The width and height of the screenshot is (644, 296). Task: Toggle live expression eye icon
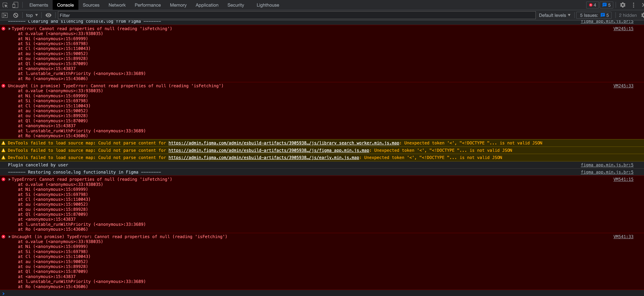tap(48, 15)
